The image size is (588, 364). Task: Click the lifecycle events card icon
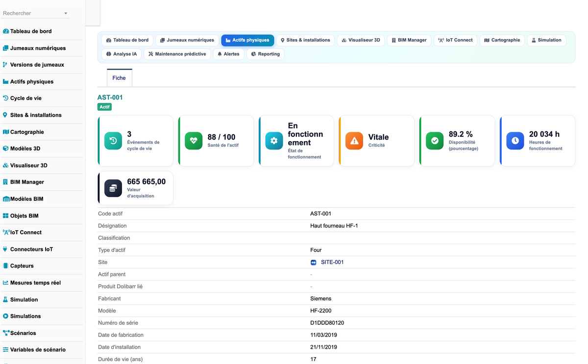113,141
